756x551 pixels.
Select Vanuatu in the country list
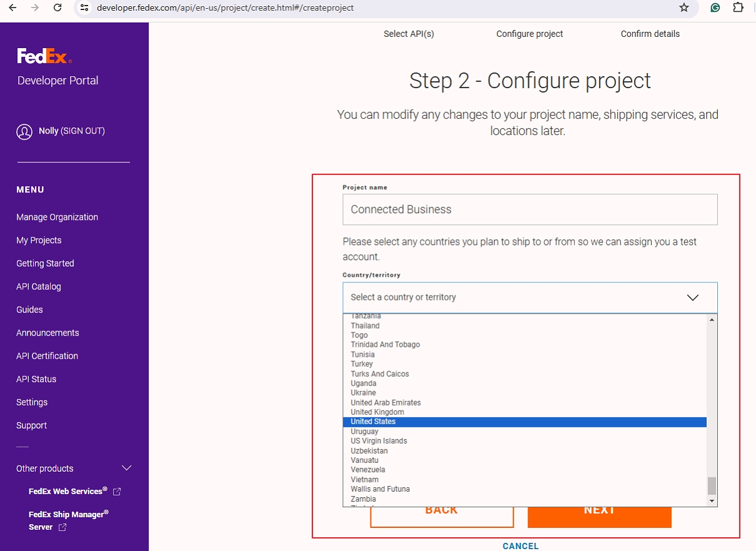coord(525,460)
